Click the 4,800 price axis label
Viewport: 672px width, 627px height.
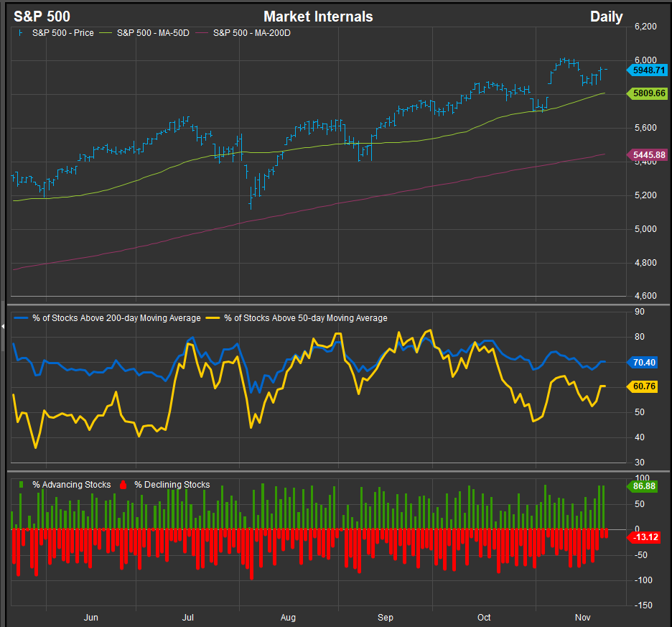(645, 262)
